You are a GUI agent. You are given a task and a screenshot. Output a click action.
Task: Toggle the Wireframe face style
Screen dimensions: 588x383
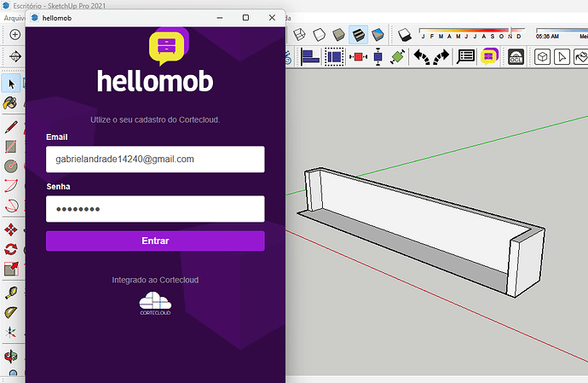[x=299, y=35]
